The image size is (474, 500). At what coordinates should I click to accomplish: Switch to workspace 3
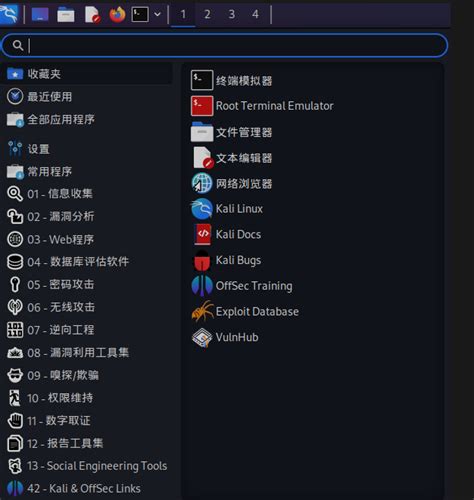point(231,14)
